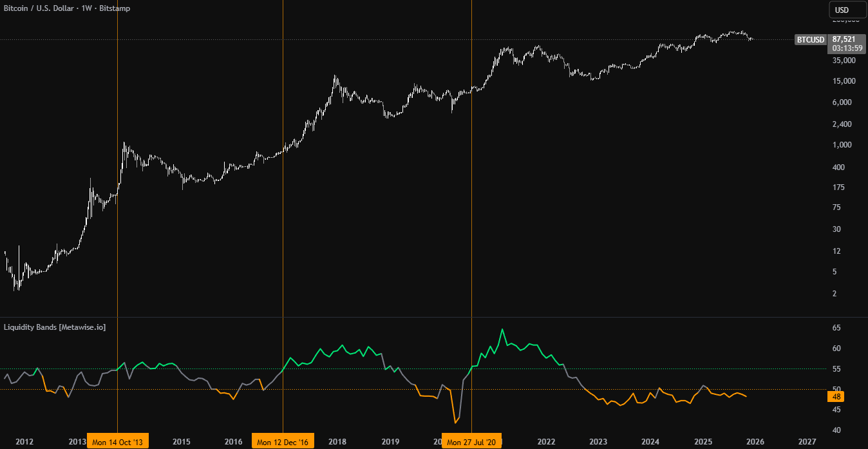Click the 2018 label on time axis
This screenshot has width=868, height=449.
[337, 442]
